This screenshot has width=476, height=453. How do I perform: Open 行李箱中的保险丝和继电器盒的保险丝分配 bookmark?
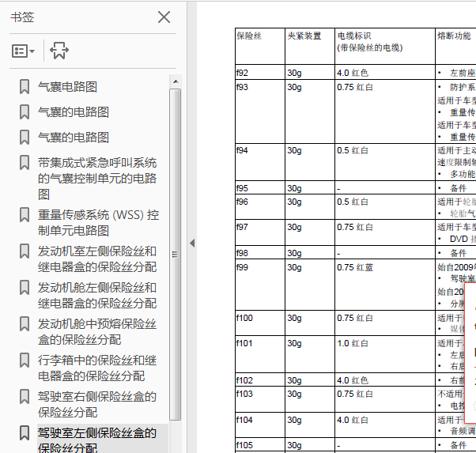click(97, 368)
